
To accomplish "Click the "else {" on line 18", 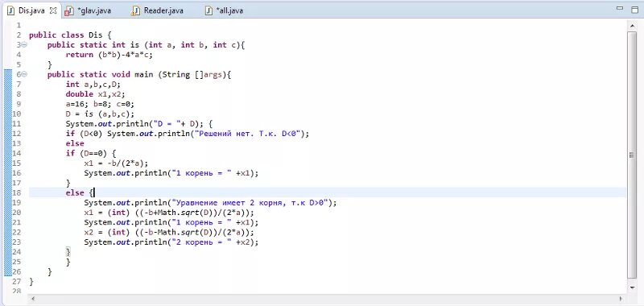I will [x=80, y=192].
